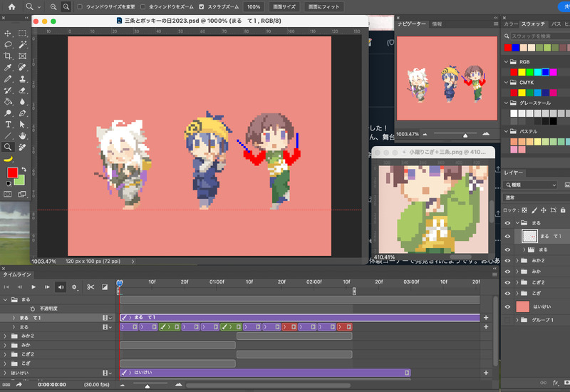
Task: Collapse the RGB swatch group
Action: [507, 61]
